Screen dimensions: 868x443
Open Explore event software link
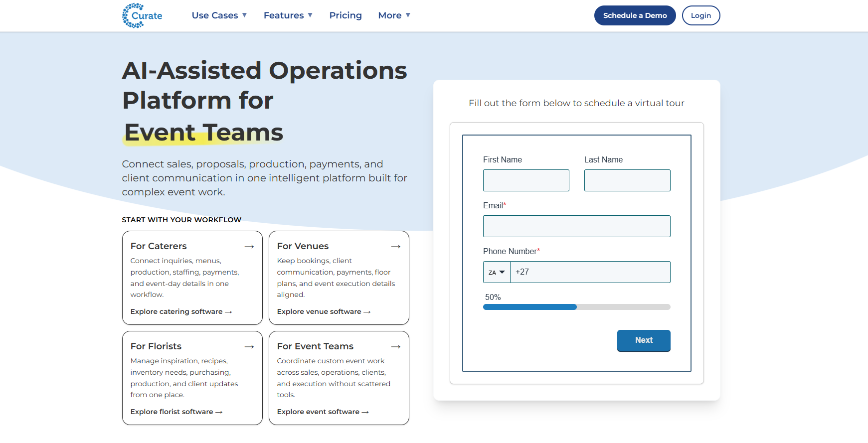tap(323, 412)
